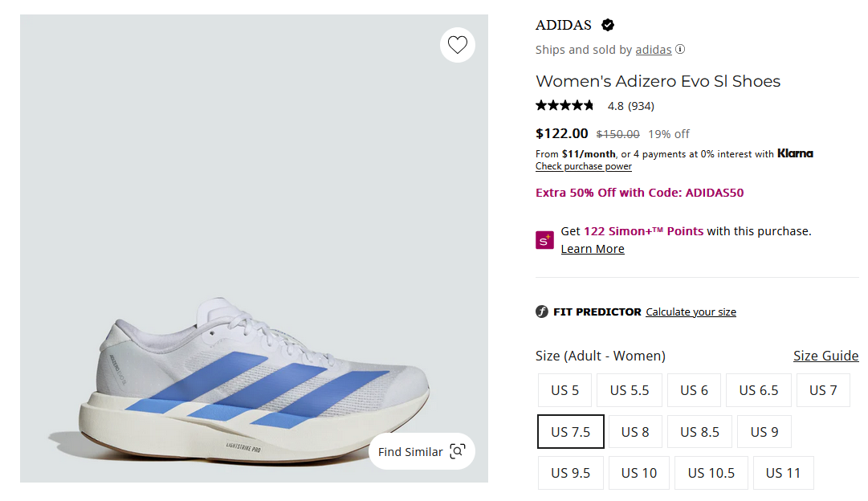Click Learn More about Simon+ Points
Screen dimensions: 868x501
(593, 249)
